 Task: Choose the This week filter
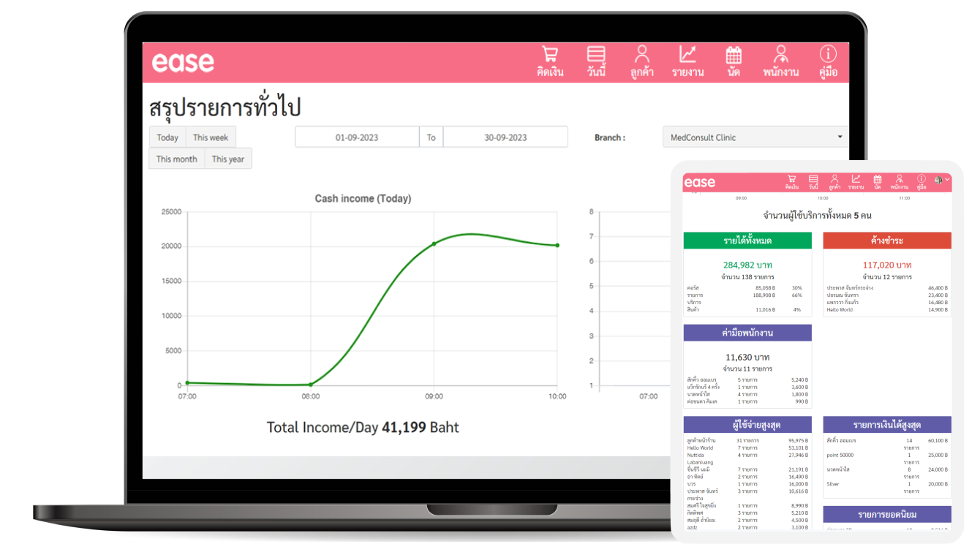click(211, 137)
